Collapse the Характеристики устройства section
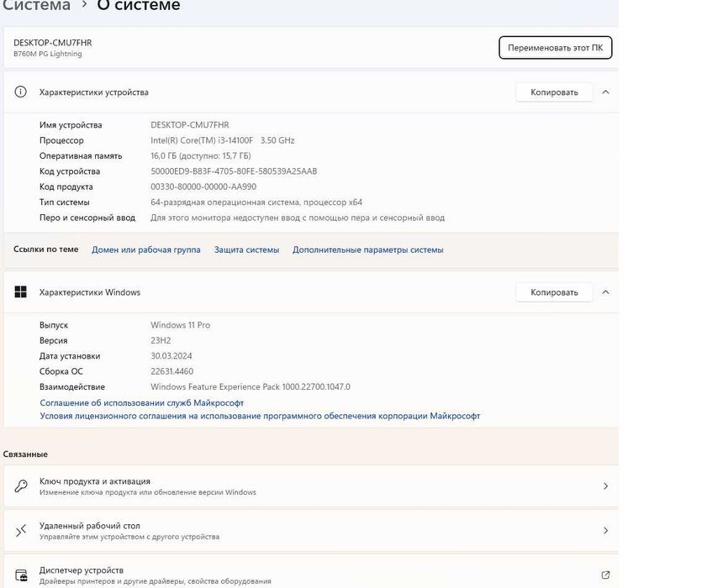712x588 pixels. pos(605,92)
